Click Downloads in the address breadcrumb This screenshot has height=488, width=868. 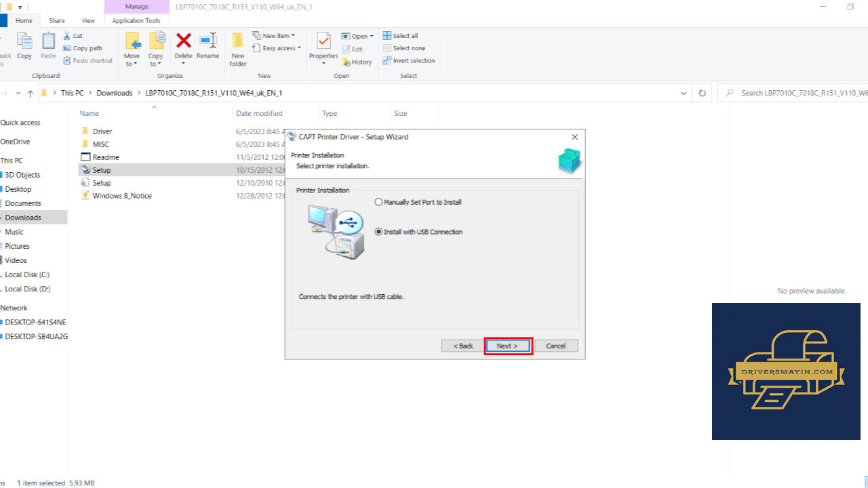tap(115, 93)
